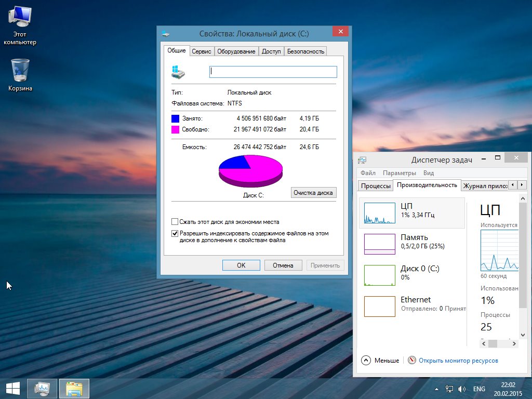This screenshot has height=399, width=532.
Task: Enable Сжать этот диск checkbox
Action: tap(175, 222)
